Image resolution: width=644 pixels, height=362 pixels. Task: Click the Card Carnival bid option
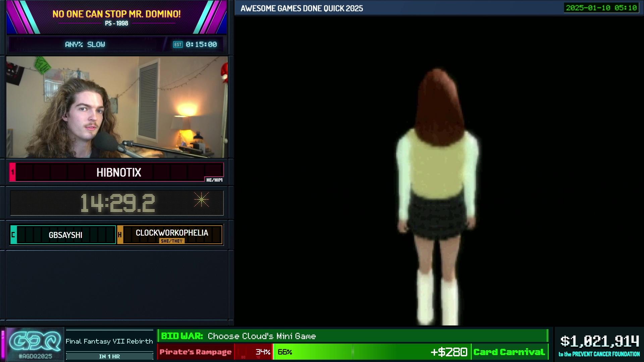tap(509, 352)
